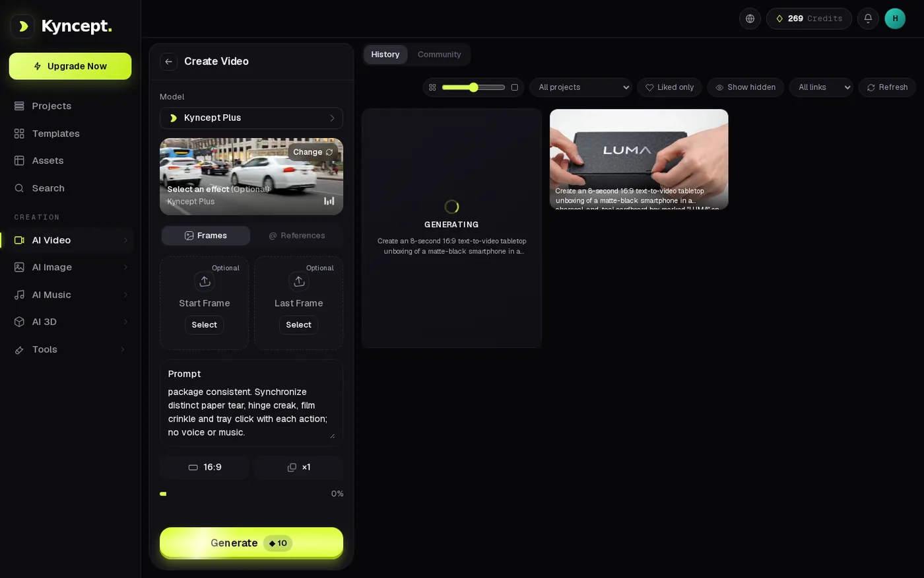Viewport: 924px width, 578px height.
Task: Expand the AI Music submenu
Action: [x=125, y=295]
